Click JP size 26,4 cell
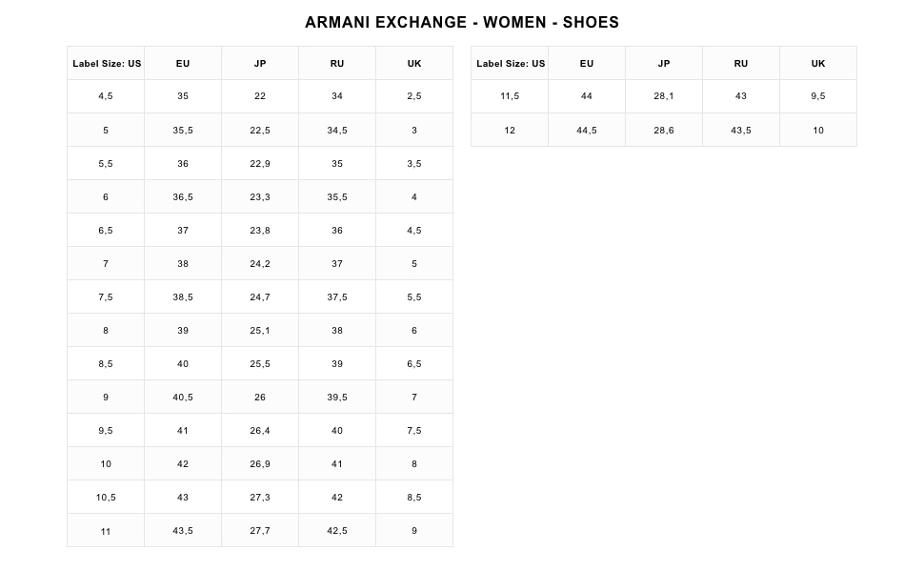 coord(260,431)
